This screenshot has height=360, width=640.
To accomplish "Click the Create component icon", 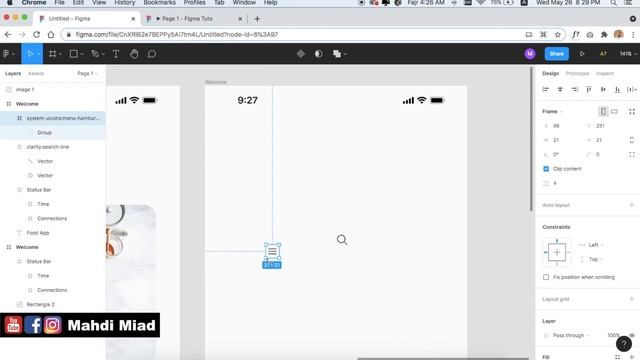I will tap(301, 54).
